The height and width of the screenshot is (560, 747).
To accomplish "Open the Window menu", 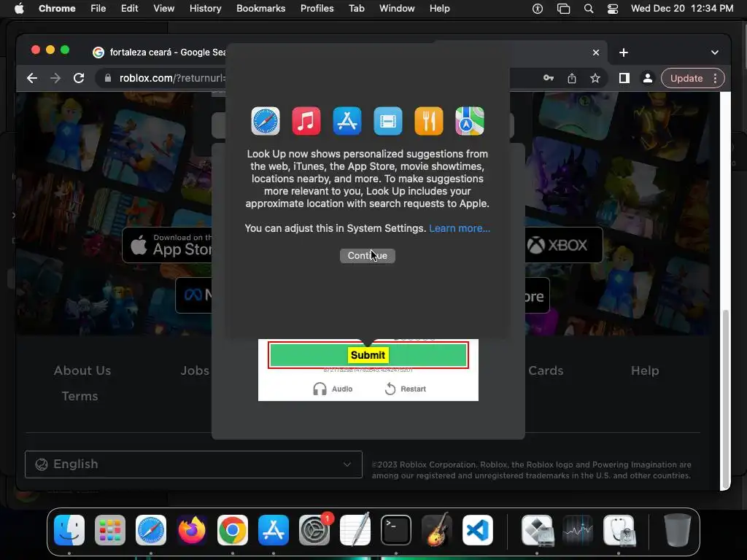I will [x=397, y=9].
